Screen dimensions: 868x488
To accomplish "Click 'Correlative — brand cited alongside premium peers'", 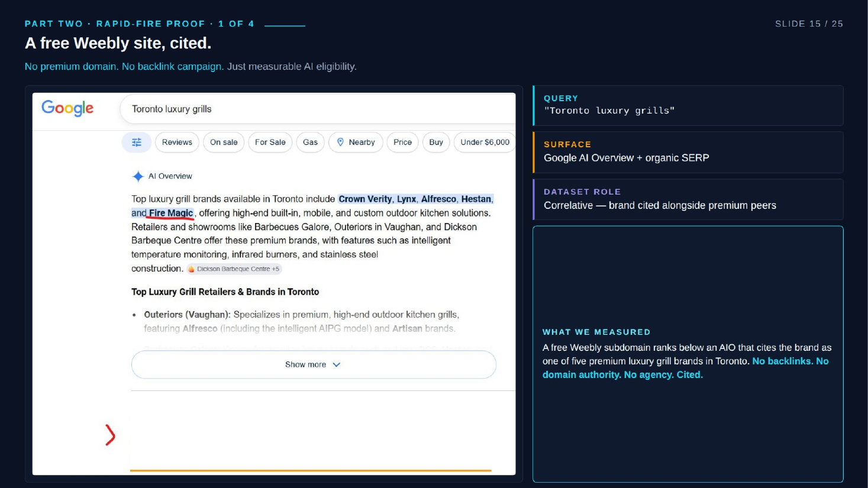I will (x=660, y=205).
